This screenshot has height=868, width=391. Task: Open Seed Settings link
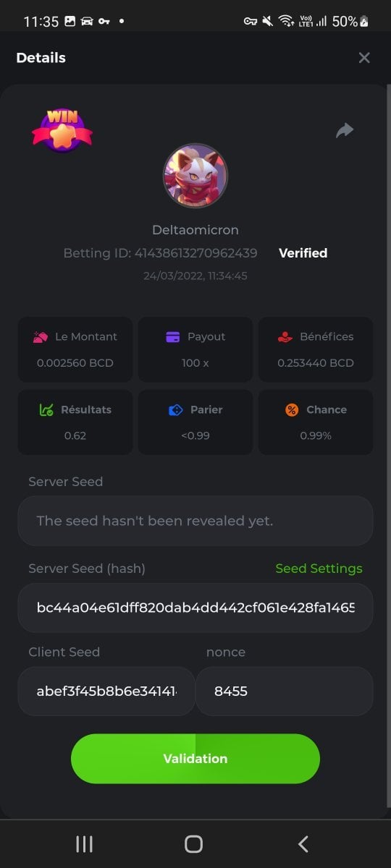tap(319, 569)
